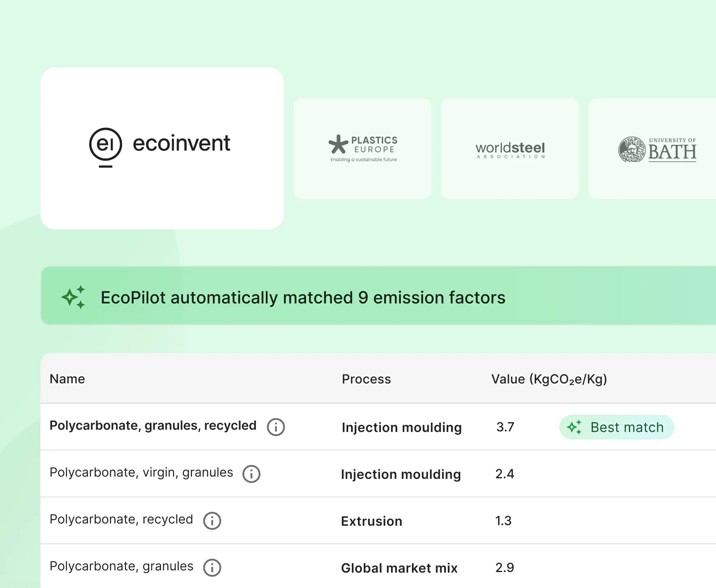Select the Plastics Europe database card

pyautogui.click(x=362, y=148)
